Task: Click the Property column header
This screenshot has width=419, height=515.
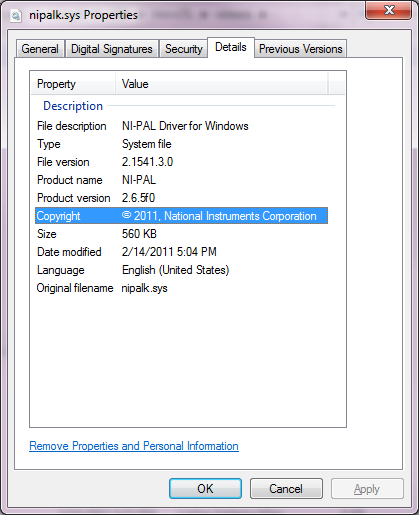Action: 73,84
